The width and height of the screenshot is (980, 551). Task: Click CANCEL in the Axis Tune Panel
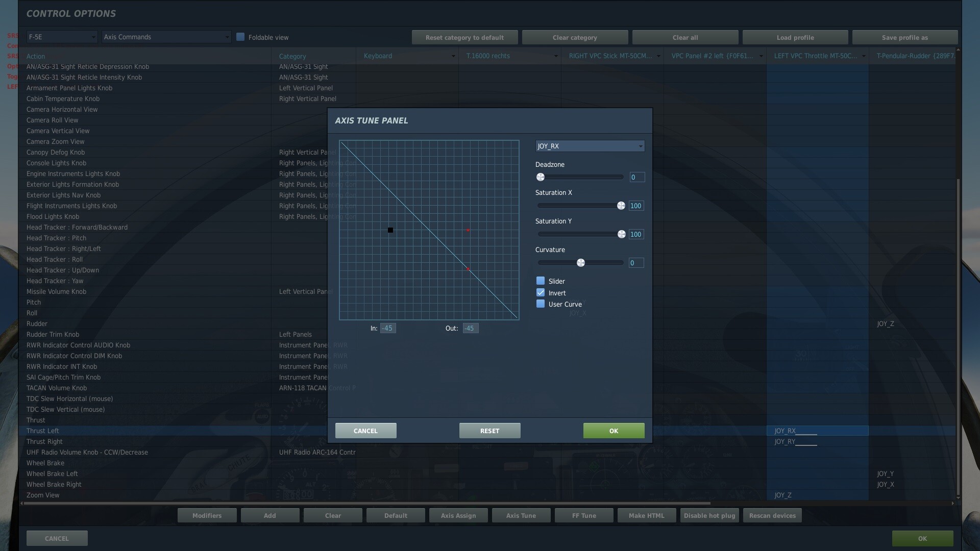(x=365, y=431)
